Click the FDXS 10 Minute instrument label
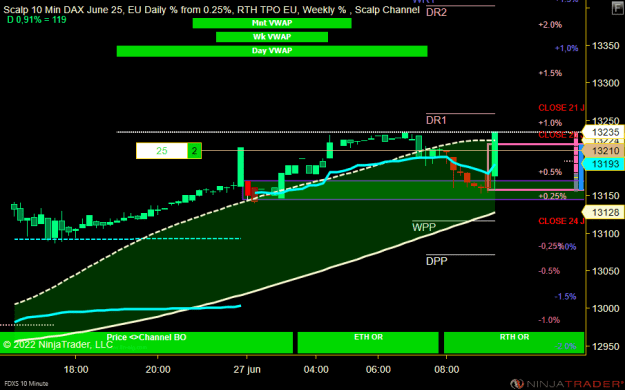The image size is (625, 390). (26, 384)
